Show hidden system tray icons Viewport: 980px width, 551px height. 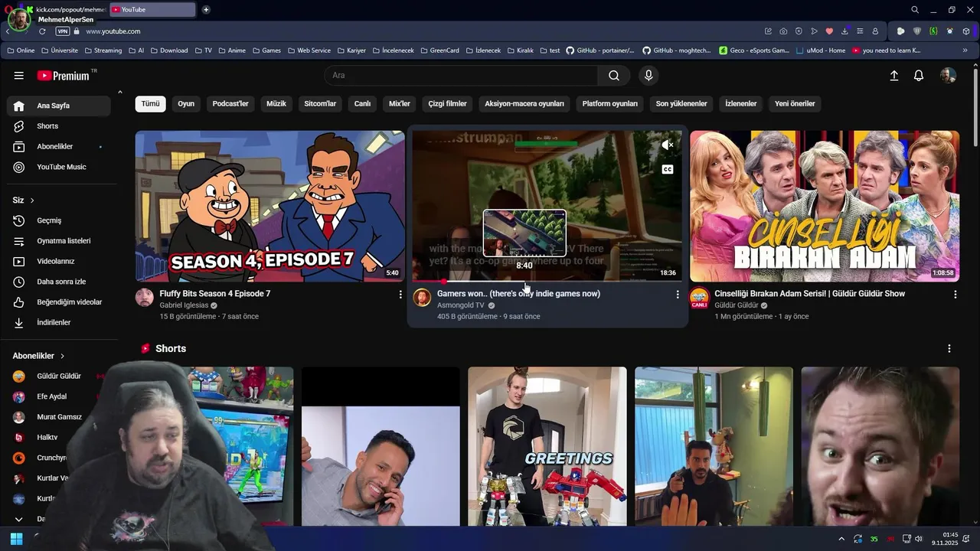pyautogui.click(x=841, y=539)
